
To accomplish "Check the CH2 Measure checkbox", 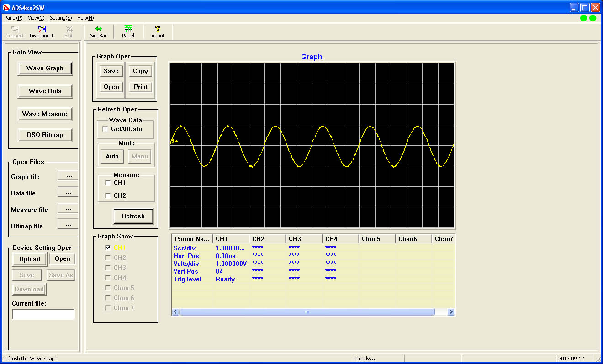I will [x=108, y=196].
